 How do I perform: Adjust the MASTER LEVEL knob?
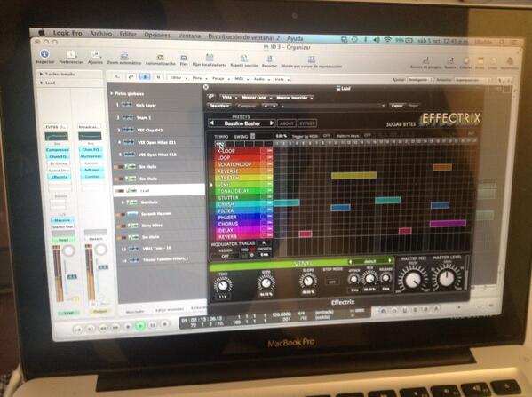447,278
